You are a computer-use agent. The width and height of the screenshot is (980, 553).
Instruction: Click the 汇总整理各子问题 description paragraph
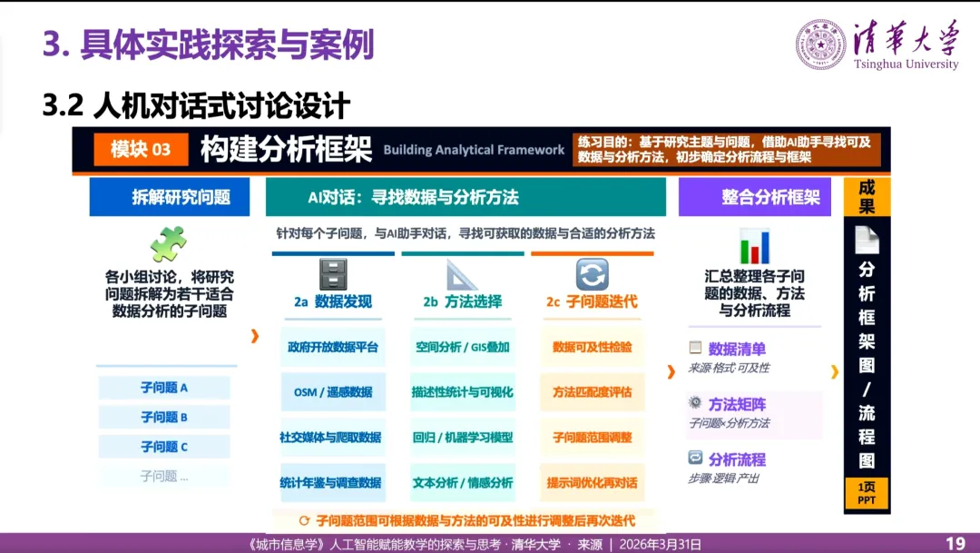tap(754, 293)
